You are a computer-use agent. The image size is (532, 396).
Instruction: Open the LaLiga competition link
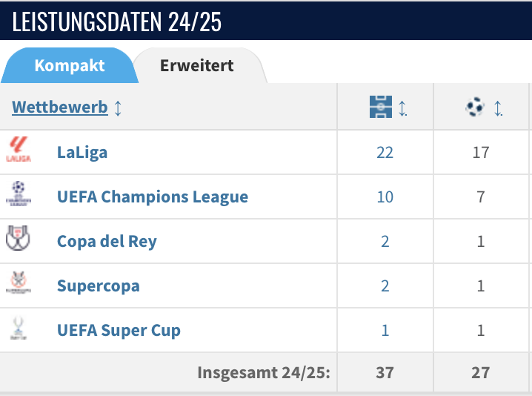[x=82, y=153]
